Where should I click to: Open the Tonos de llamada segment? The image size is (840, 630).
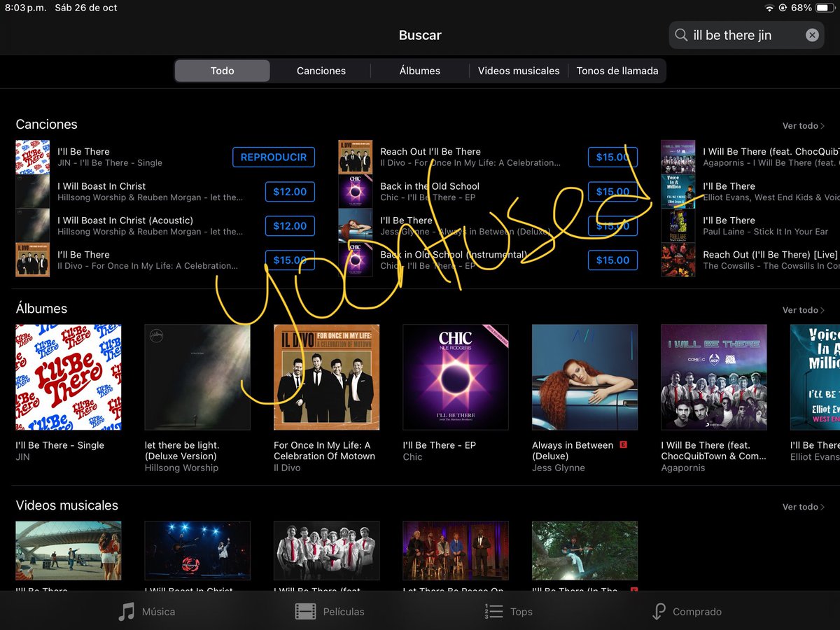point(617,71)
